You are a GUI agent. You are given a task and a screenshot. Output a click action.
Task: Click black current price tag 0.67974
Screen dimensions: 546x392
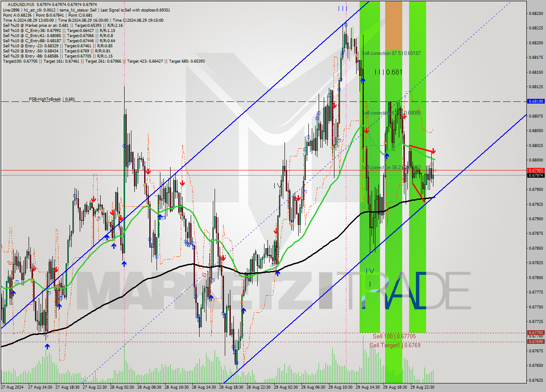coord(536,175)
